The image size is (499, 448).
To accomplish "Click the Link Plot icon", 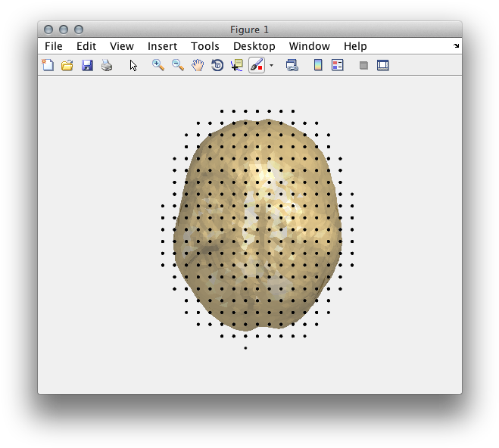I will [292, 65].
